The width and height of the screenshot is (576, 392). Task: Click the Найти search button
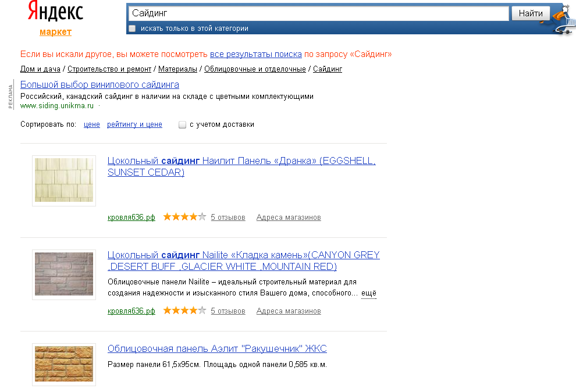point(531,13)
